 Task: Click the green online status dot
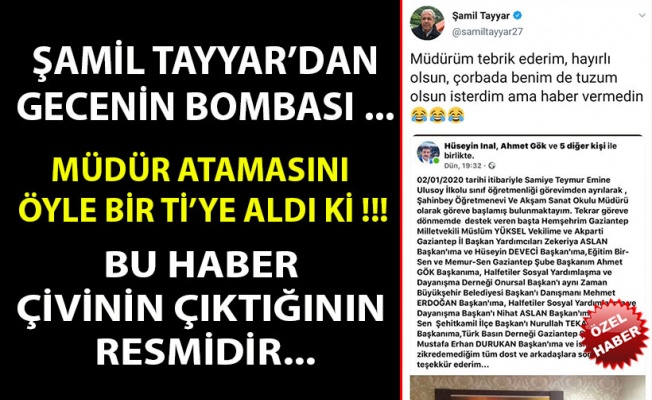[436, 160]
